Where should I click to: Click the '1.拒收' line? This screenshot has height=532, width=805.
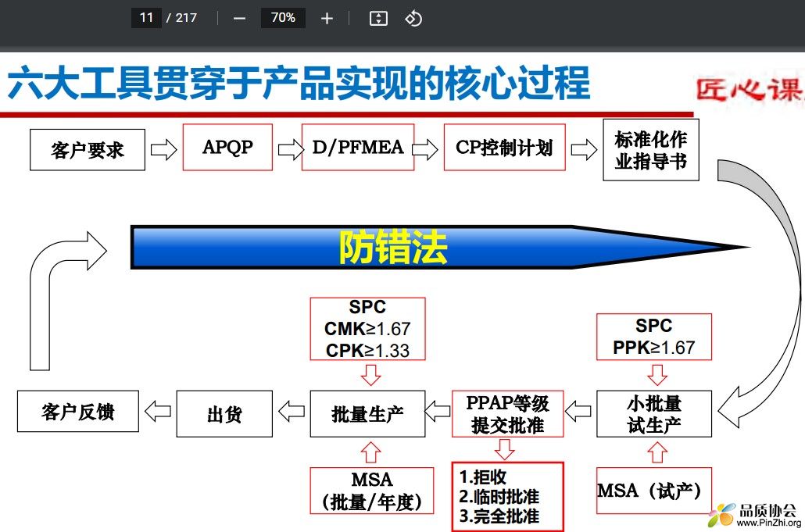tap(482, 477)
